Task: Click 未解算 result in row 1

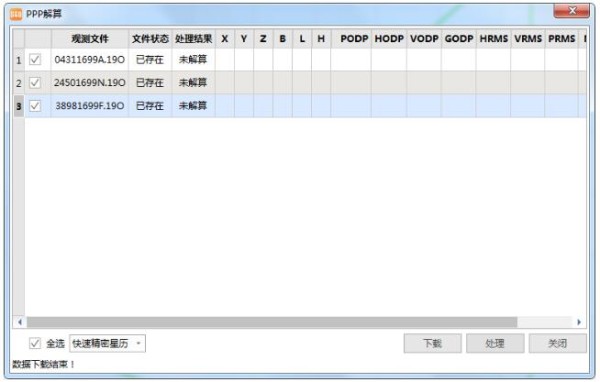Action: coord(193,60)
